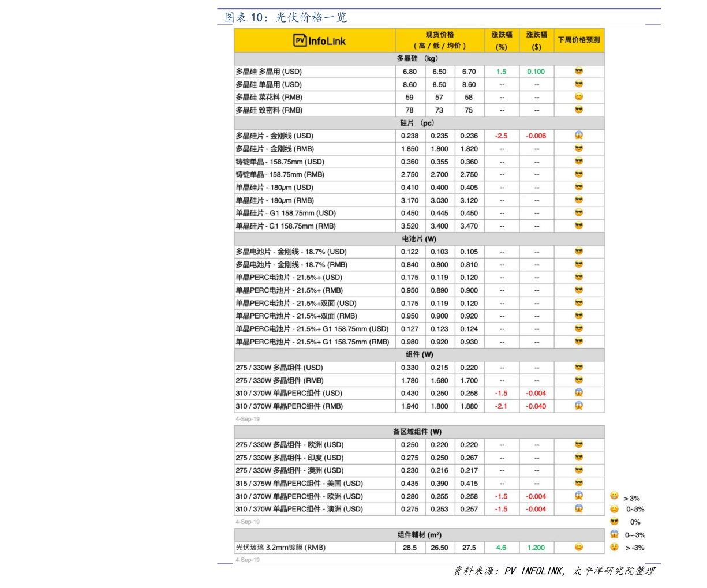Click the title 图表 10：光伏价格一览
Screen dimensions: 707x588
(286, 17)
